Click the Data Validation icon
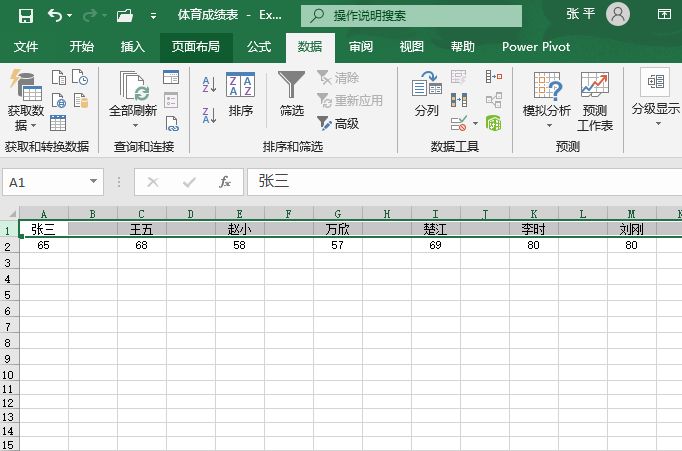Screen dimensions: 682x451 (x=459, y=124)
